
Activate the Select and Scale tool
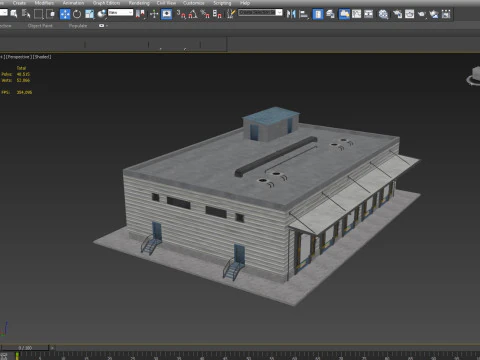[89, 14]
